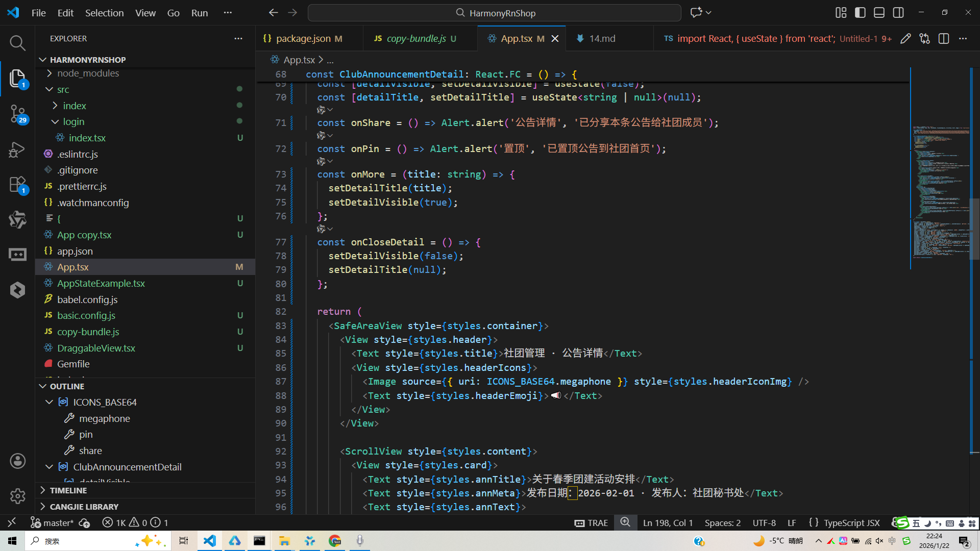Click TypeScript JSX language mode button
The image size is (980, 551).
(851, 522)
